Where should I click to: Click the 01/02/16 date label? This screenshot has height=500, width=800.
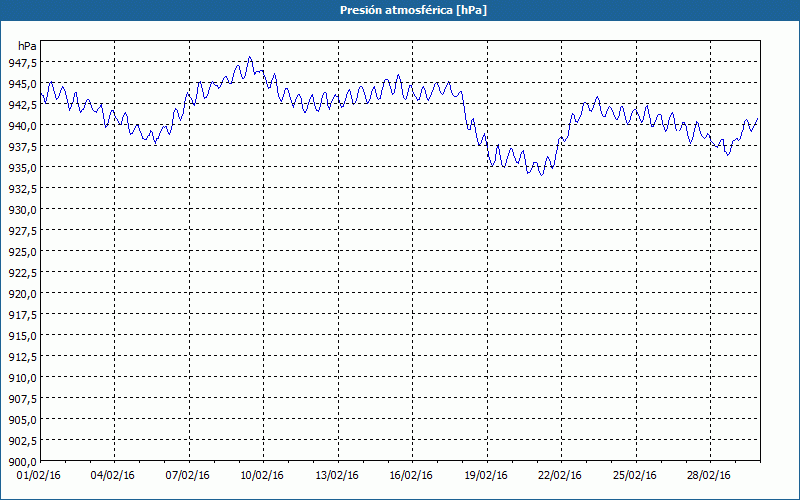click(x=38, y=476)
